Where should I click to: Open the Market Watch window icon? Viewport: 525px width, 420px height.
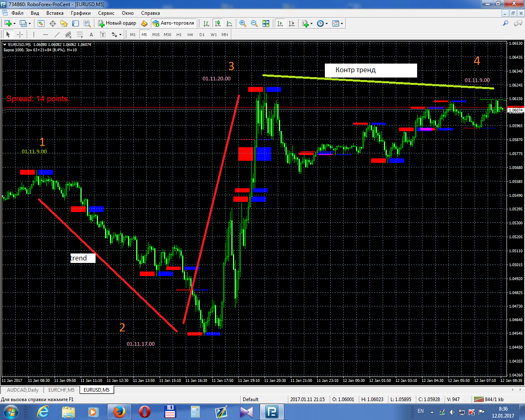(x=41, y=23)
